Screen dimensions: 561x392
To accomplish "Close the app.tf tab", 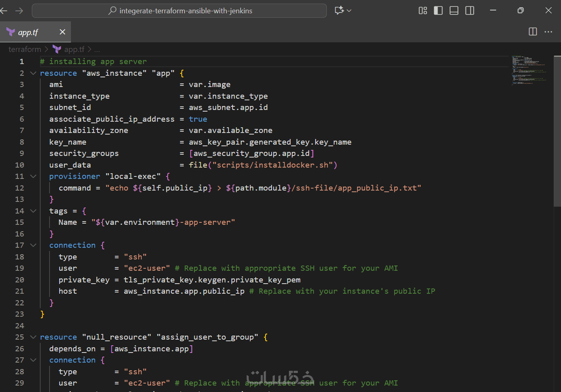I will [62, 32].
